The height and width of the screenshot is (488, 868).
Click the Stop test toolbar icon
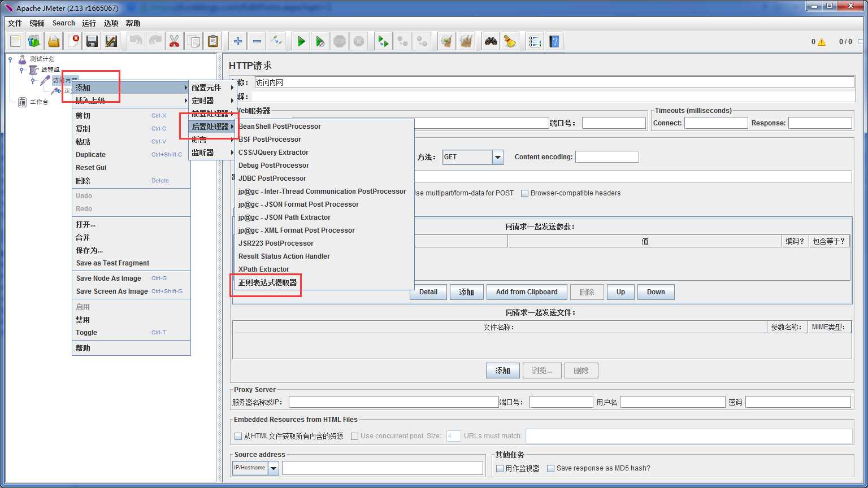click(340, 41)
